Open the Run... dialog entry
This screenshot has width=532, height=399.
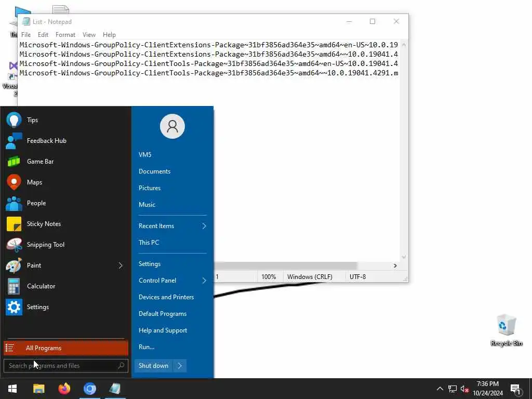point(146,347)
